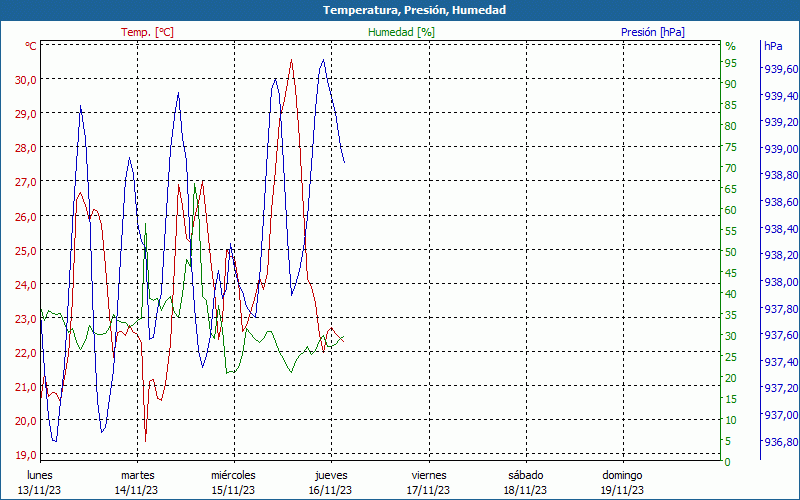800x500 pixels.
Task: Click the 'martes 14/11/23' date label
Action: point(137,483)
